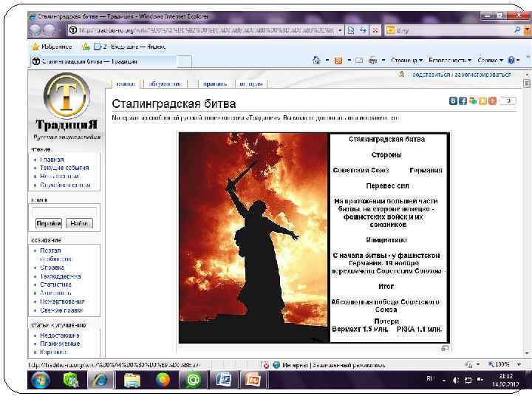Expand the Home button dropdown arrow
This screenshot has height=399, width=532.
[327, 61]
